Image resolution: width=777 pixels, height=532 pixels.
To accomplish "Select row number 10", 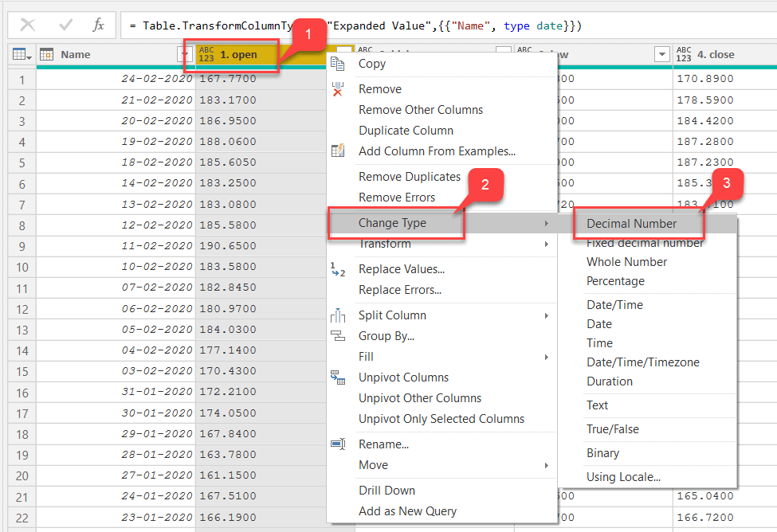I will click(x=22, y=268).
